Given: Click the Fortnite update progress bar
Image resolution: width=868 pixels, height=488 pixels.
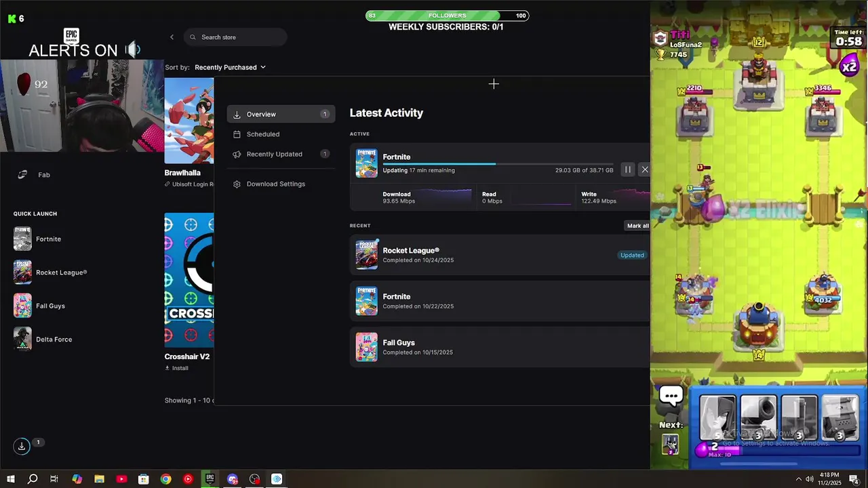Looking at the screenshot, I should click(498, 164).
